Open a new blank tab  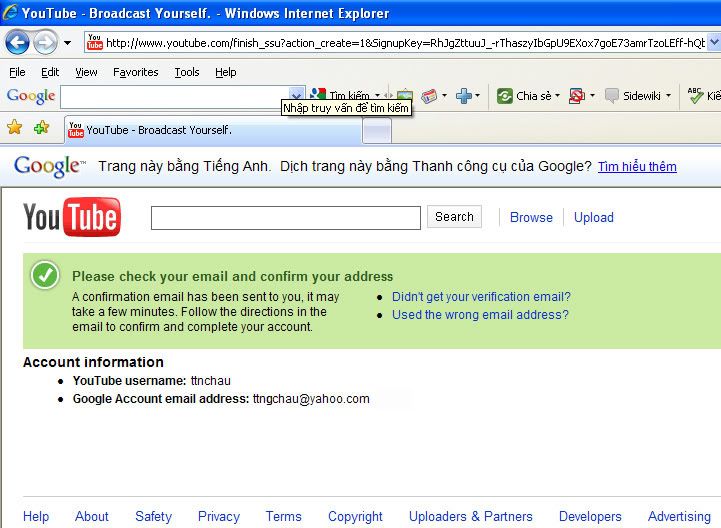click(x=377, y=131)
